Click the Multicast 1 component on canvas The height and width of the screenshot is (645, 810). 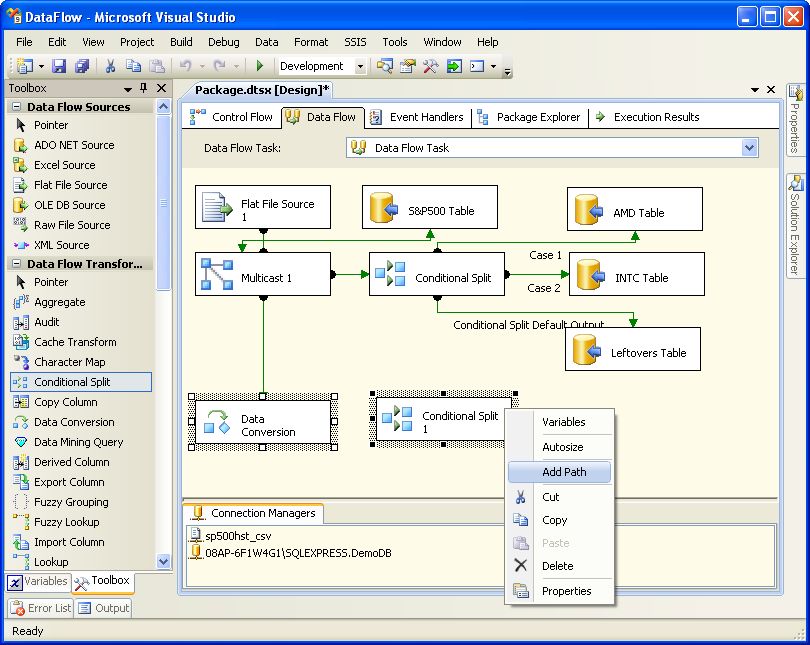[x=263, y=274]
